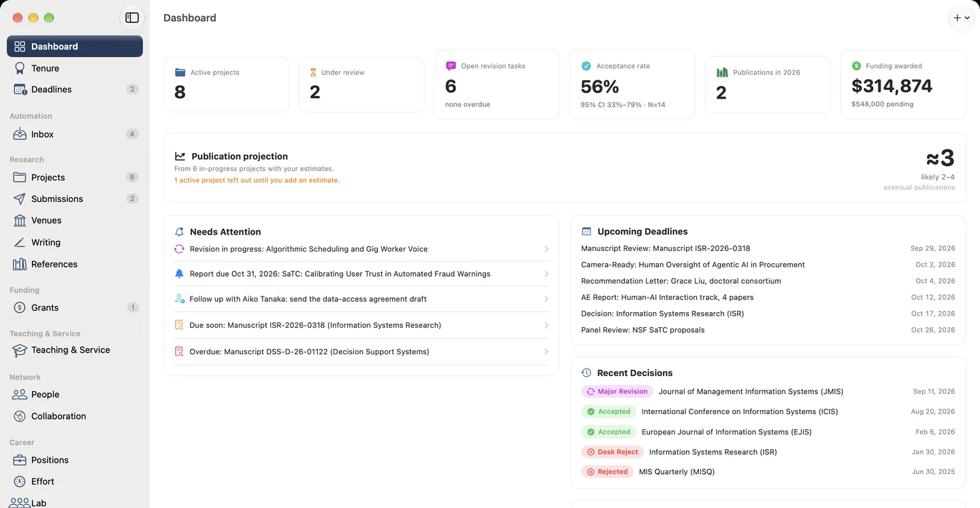Click Camera-Ready Human Oversight deadline
This screenshot has height=508, width=980.
point(768,265)
